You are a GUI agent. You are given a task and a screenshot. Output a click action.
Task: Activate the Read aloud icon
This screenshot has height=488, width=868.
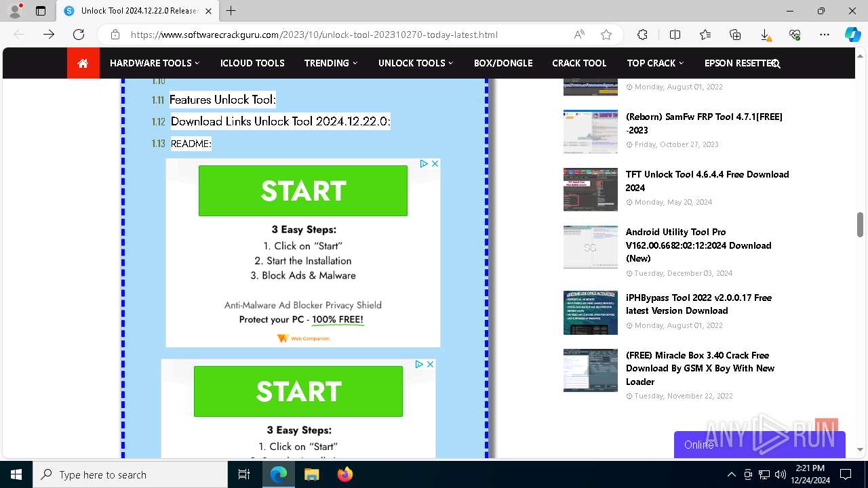(x=579, y=35)
